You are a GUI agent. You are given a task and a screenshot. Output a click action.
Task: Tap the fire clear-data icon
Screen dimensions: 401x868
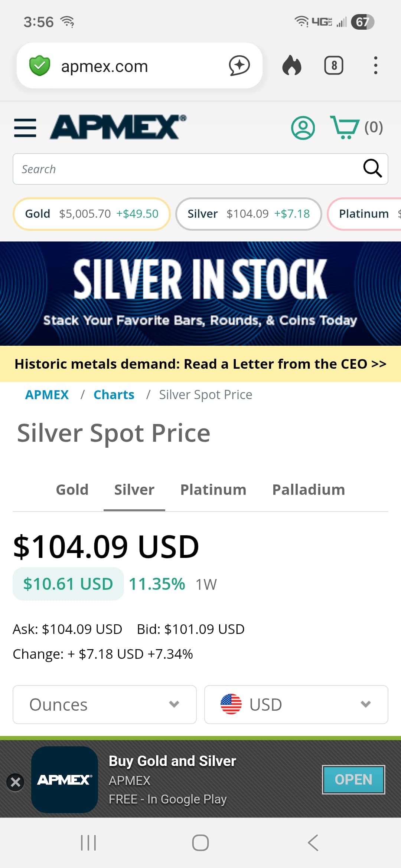pos(292,66)
